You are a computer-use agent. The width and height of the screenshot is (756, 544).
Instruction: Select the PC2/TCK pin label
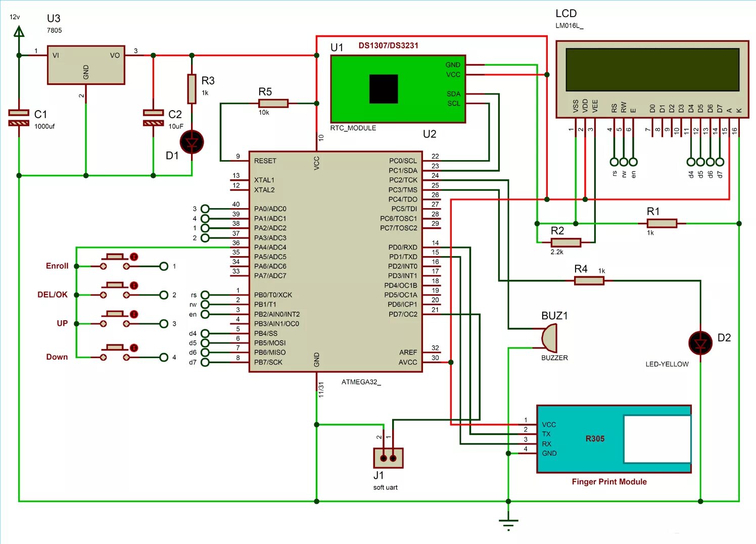tap(403, 180)
